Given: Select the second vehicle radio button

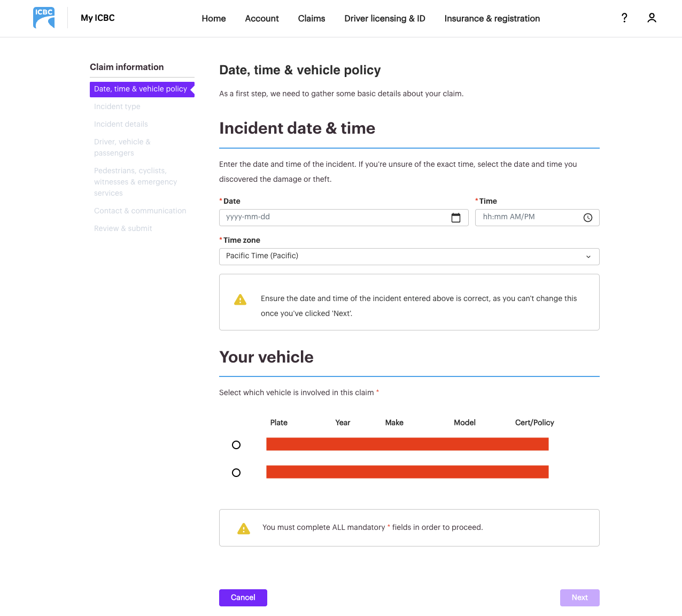Looking at the screenshot, I should (236, 473).
